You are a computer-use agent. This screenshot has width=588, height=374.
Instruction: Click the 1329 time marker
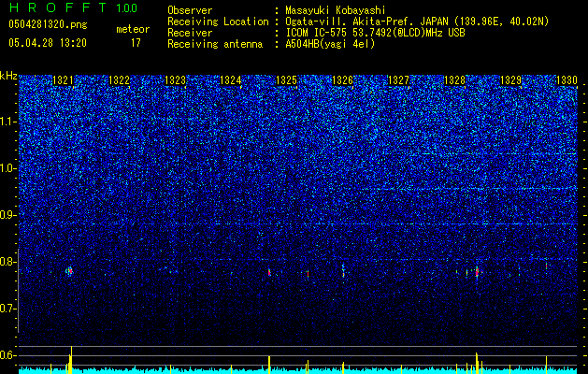pos(510,80)
